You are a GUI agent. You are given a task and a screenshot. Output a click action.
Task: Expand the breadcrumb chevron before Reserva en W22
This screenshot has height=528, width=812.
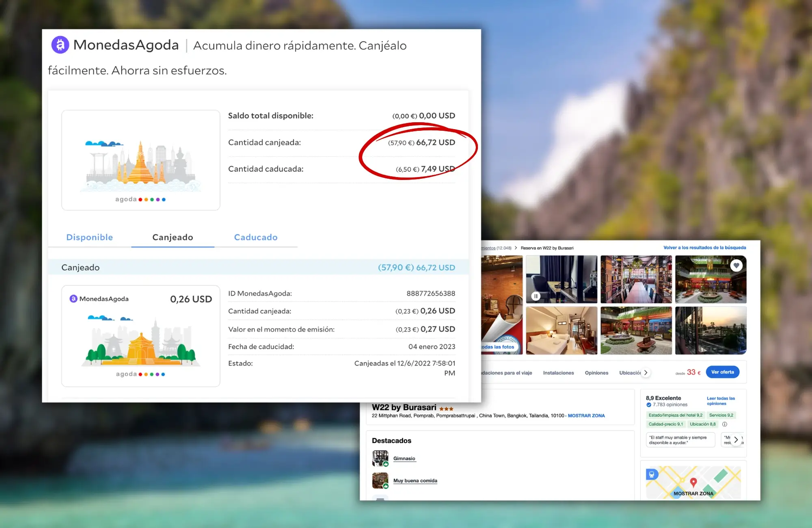coord(516,248)
